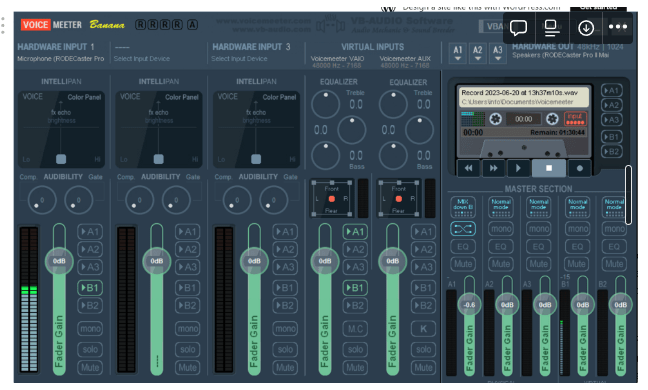Viewport: 648px width, 390px height.
Task: Toggle A1 bus on Voicemeeter VAIO strip
Action: coord(355,232)
